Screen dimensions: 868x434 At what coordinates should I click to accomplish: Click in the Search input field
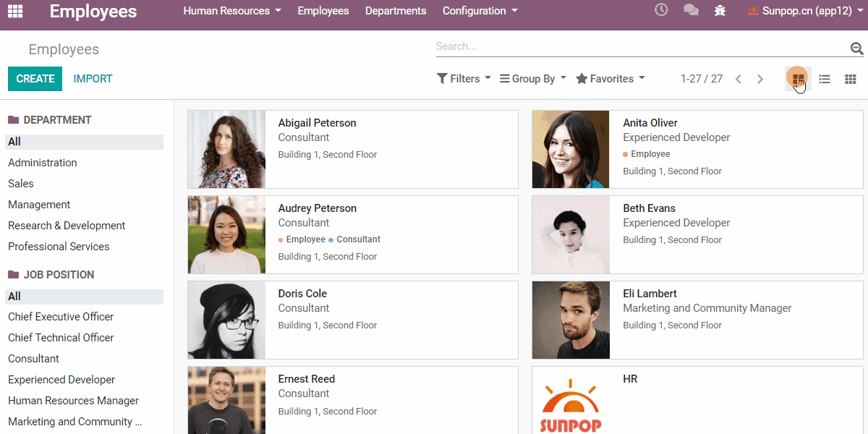coord(640,47)
